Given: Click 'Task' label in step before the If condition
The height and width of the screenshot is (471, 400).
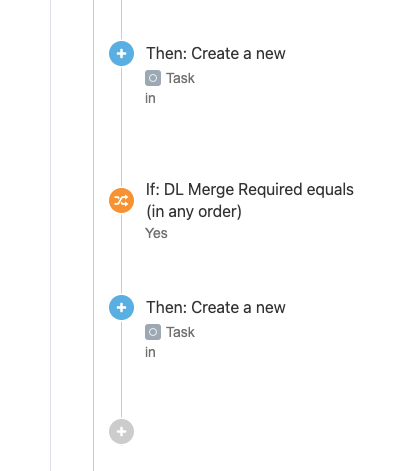Looking at the screenshot, I should 180,78.
